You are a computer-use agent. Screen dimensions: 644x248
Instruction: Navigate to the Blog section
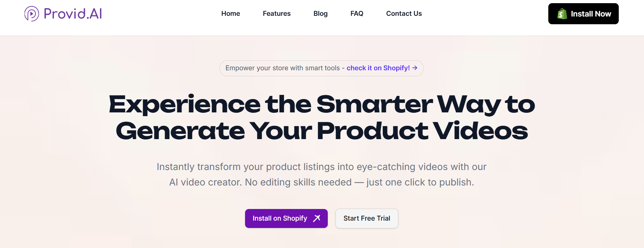(x=320, y=13)
